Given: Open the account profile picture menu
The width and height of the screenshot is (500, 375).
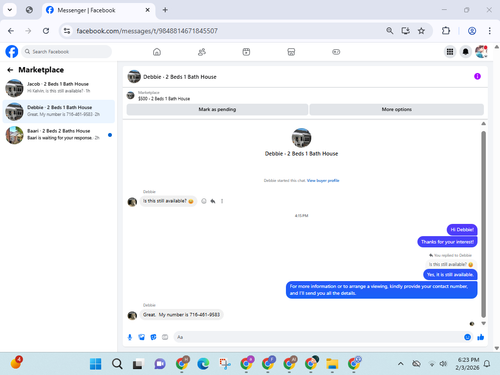Looking at the screenshot, I should [481, 52].
